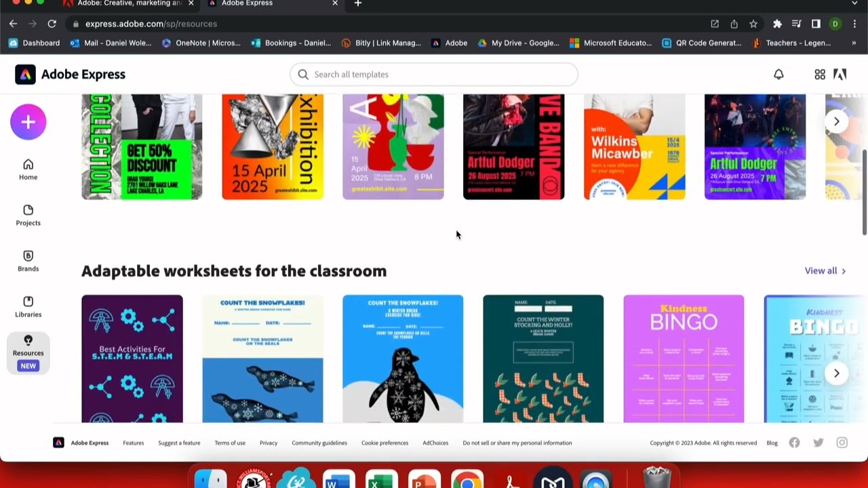
Task: Open the Facebook link in footer
Action: pyautogui.click(x=794, y=443)
